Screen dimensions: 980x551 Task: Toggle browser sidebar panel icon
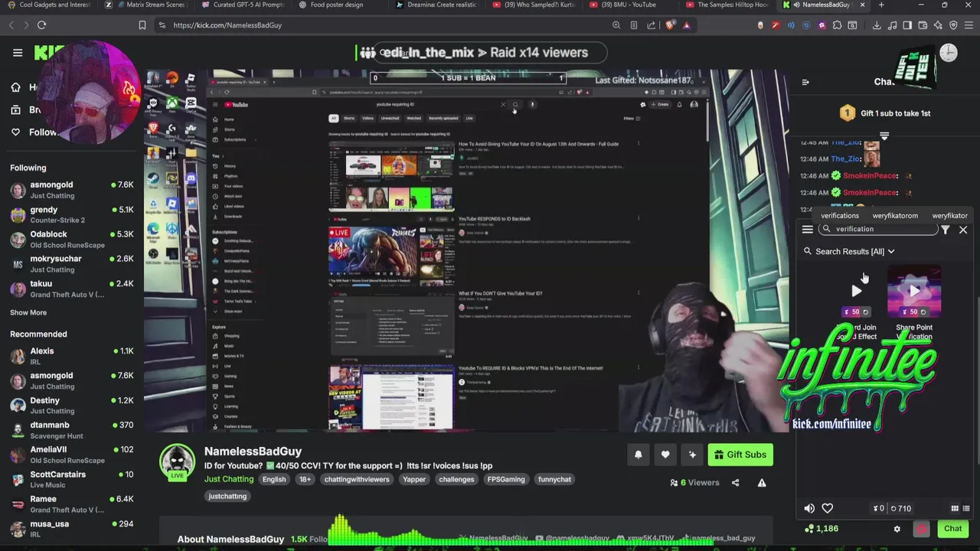click(907, 25)
